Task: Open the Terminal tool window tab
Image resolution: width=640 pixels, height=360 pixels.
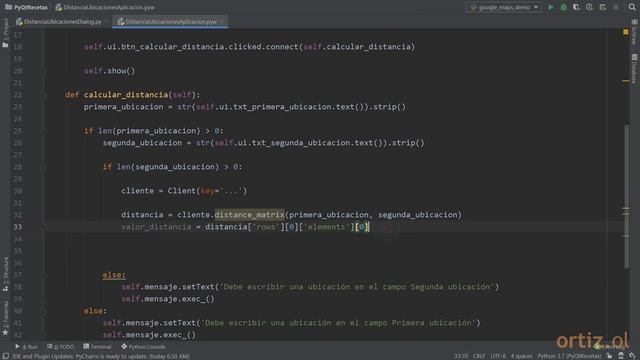Action: (x=97, y=347)
